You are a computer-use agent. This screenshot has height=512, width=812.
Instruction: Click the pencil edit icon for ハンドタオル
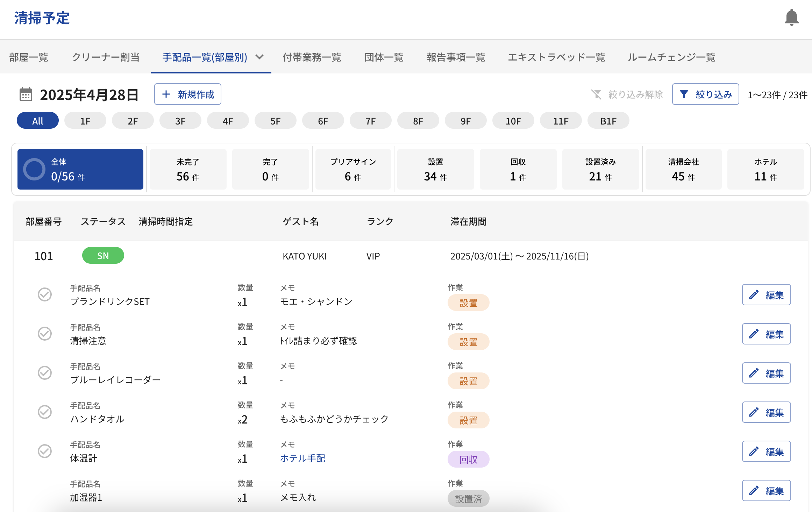click(x=754, y=412)
